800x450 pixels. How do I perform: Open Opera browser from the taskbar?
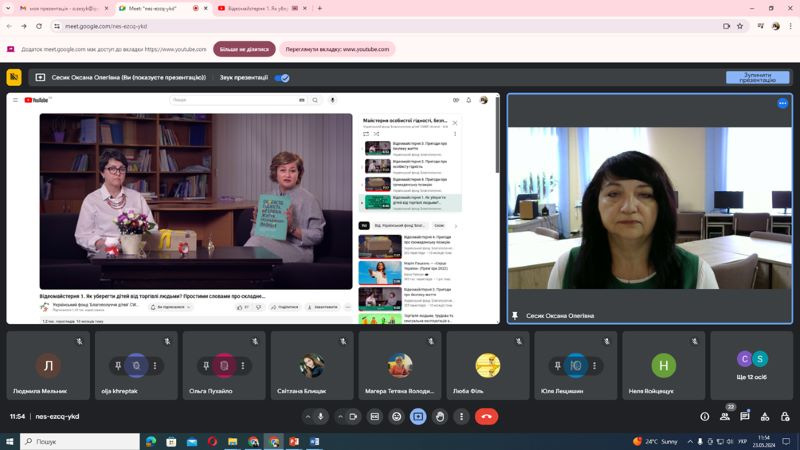click(212, 441)
